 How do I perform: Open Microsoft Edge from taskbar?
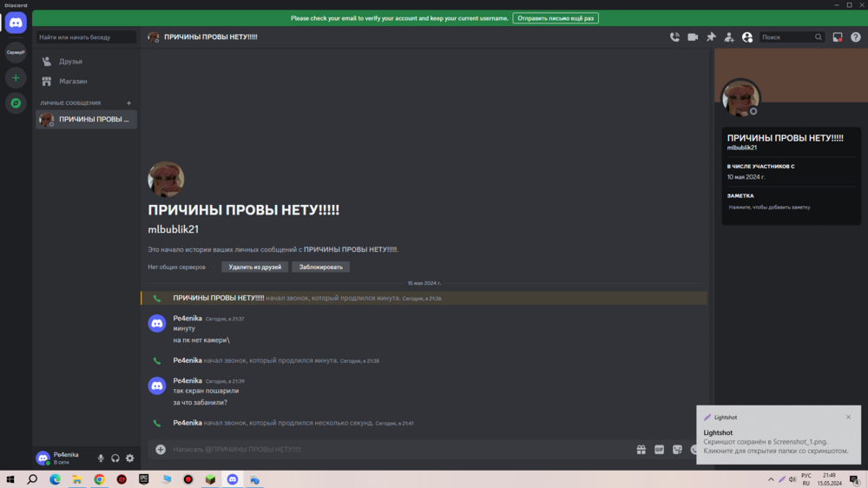pyautogui.click(x=55, y=479)
